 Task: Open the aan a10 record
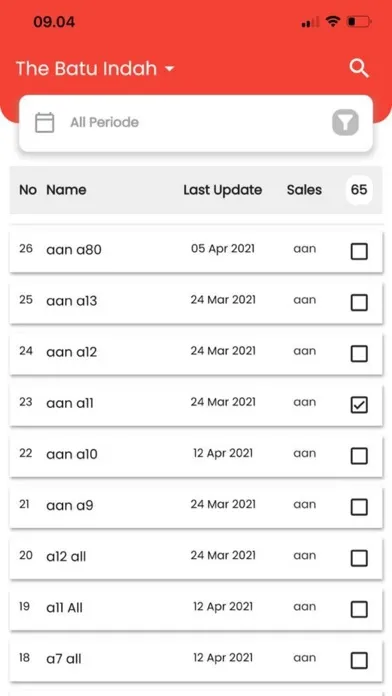point(196,455)
